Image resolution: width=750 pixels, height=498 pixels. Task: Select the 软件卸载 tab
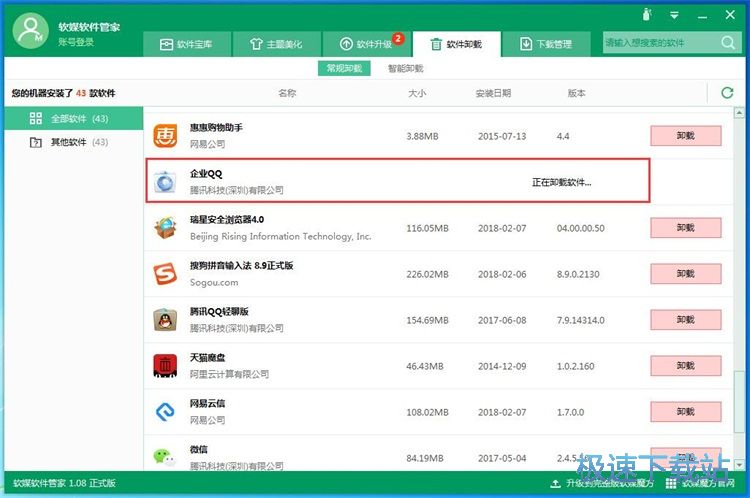click(456, 44)
